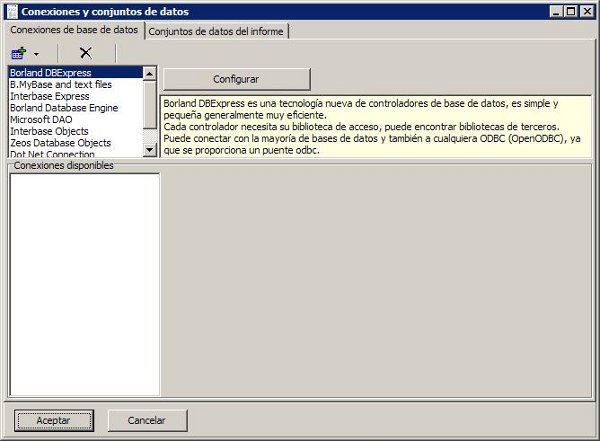Viewport: 600px width, 441px height.
Task: Select Microsoft DAO driver
Action: pos(76,119)
